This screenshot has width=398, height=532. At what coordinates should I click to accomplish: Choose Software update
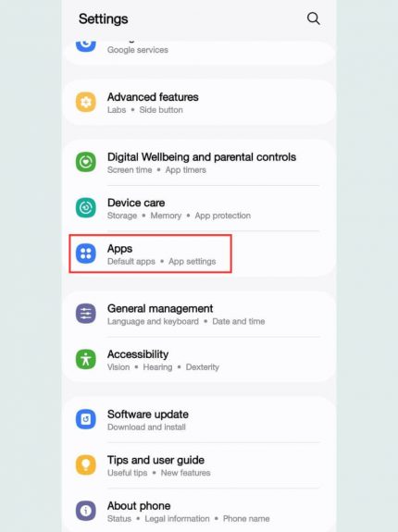click(199, 420)
